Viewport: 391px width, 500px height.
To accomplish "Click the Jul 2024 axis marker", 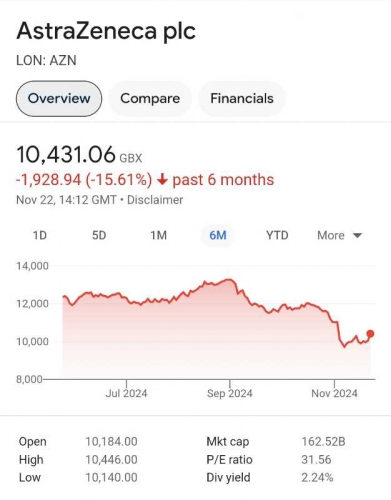I will 126,393.
